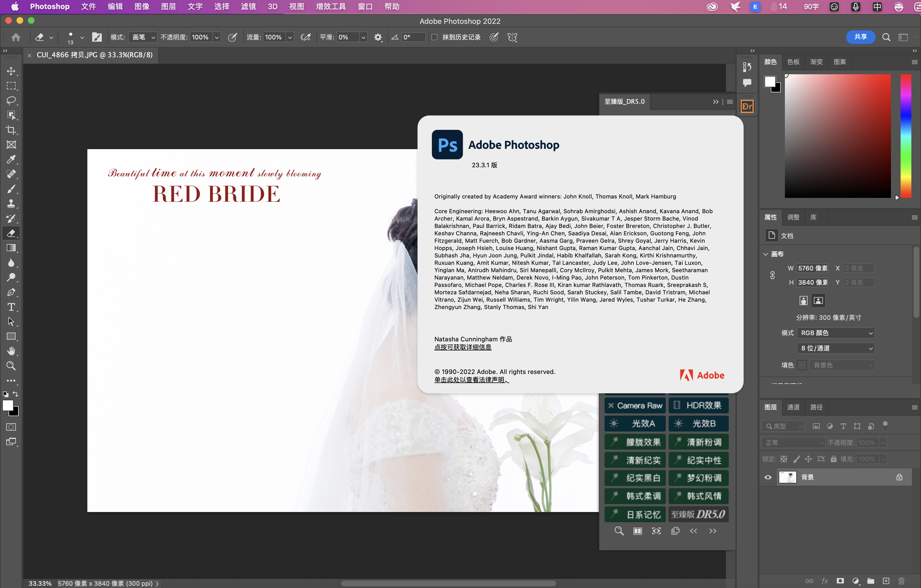Select the Crop tool

tap(11, 130)
